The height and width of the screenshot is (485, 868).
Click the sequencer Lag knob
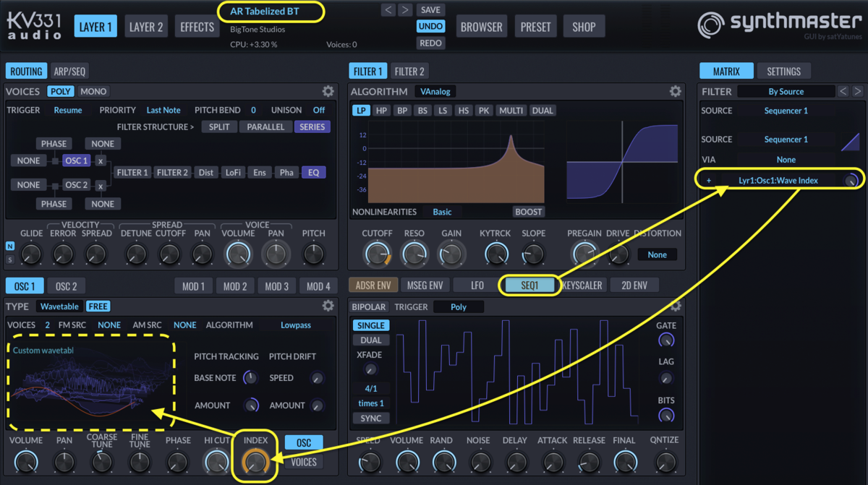(666, 378)
